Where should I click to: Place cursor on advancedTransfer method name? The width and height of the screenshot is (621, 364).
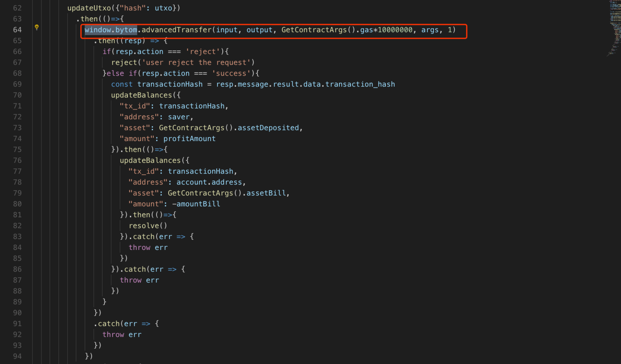pyautogui.click(x=176, y=30)
